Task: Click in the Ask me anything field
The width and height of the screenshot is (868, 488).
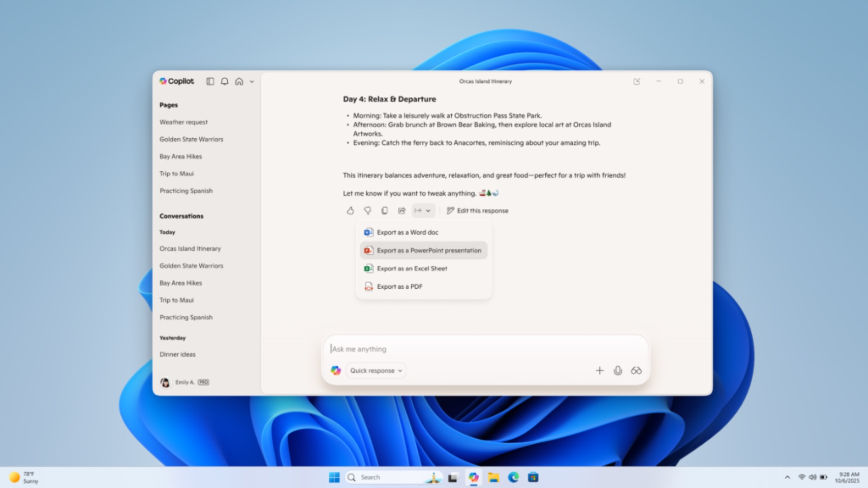Action: click(x=452, y=349)
